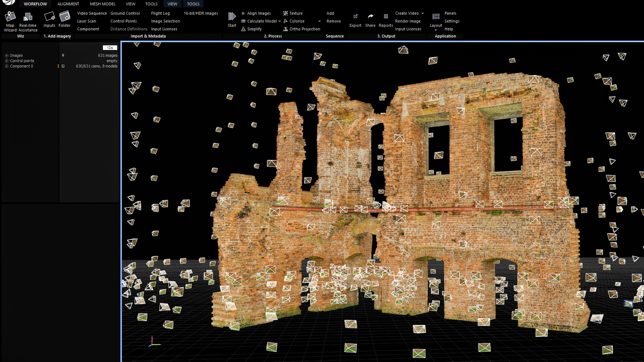Open the Help option
This screenshot has height=362, width=644.
pos(448,29)
